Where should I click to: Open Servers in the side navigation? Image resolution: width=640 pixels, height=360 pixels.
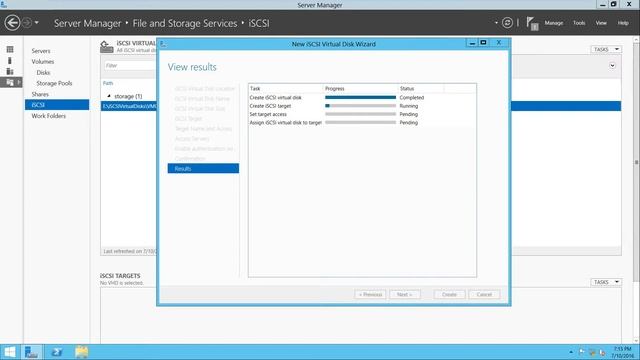(41, 51)
